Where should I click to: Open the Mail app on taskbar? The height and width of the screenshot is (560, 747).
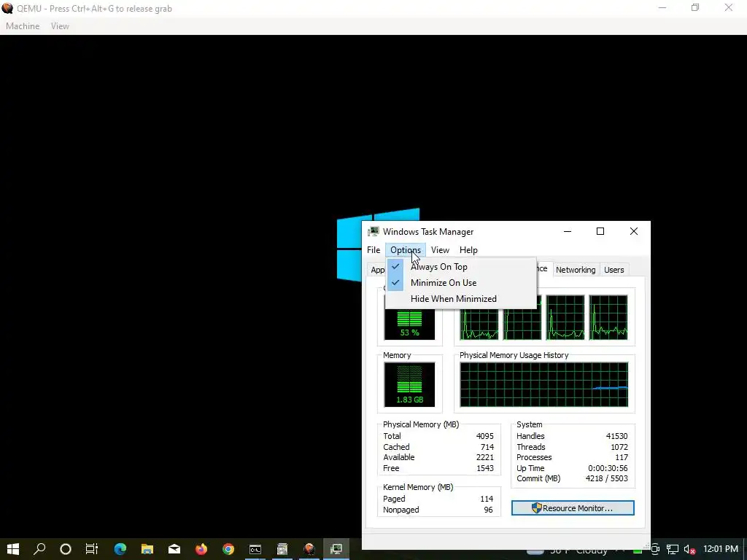pyautogui.click(x=174, y=549)
